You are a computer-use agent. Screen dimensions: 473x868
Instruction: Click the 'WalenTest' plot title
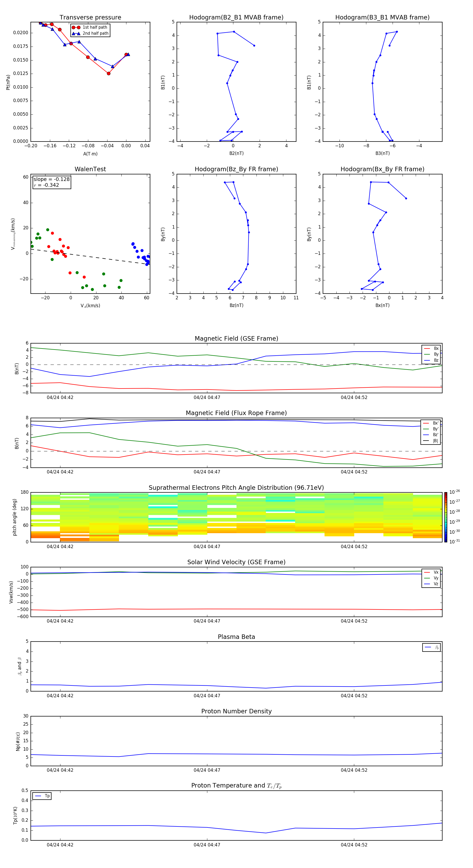tap(90, 169)
